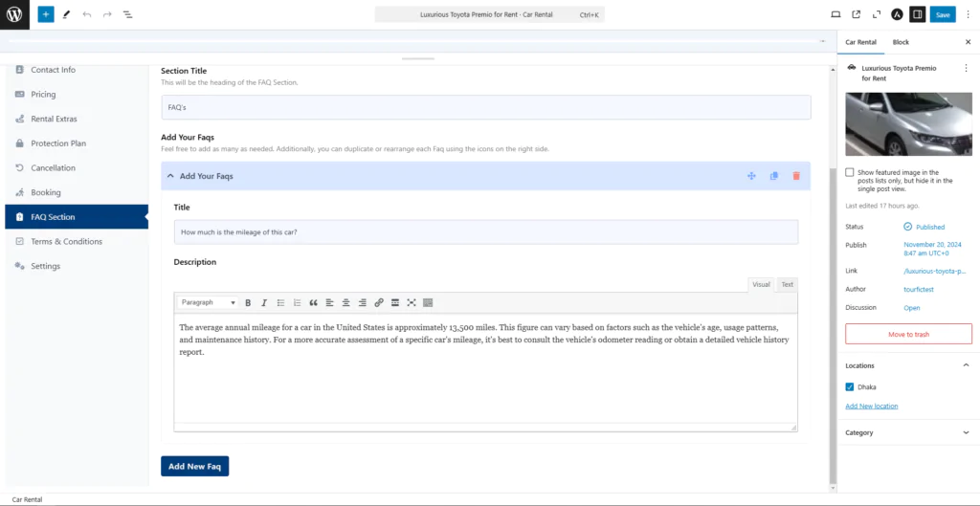
Task: Switch to the Block sidebar tab
Action: coord(901,42)
